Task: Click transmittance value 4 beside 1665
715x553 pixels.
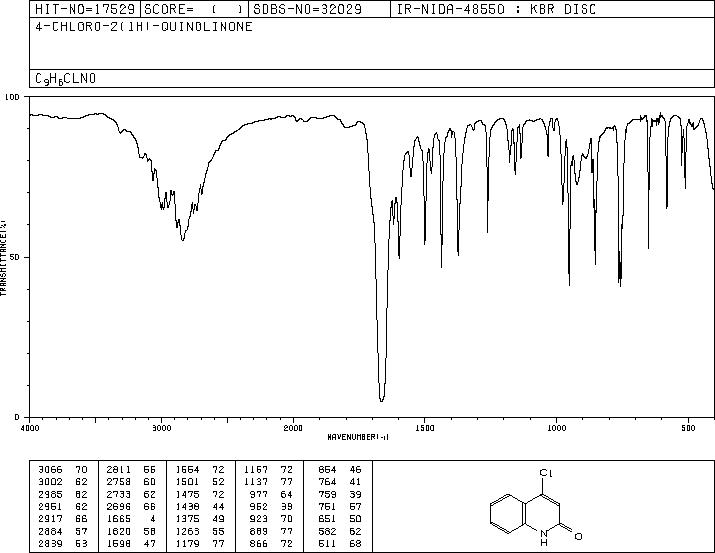Action: (x=153, y=519)
